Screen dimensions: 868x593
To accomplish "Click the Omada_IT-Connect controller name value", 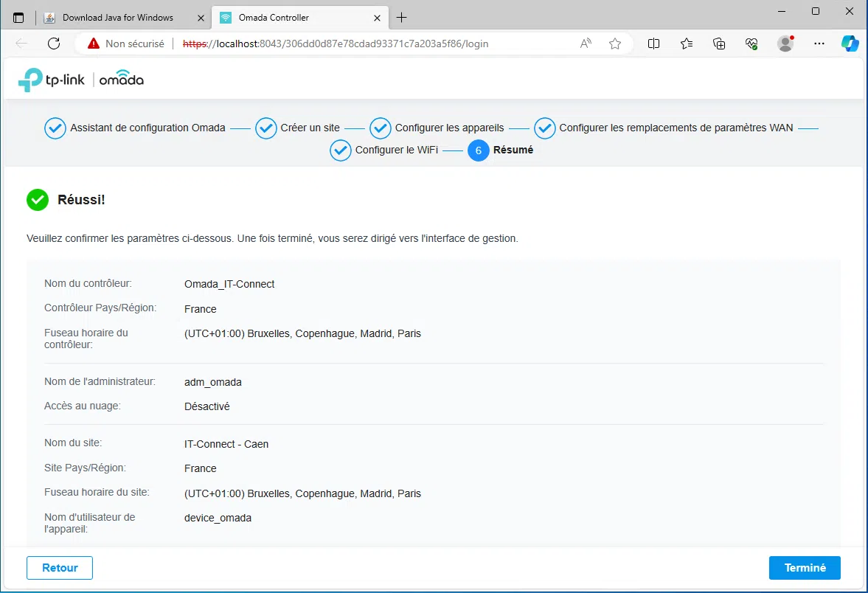I will coord(229,284).
